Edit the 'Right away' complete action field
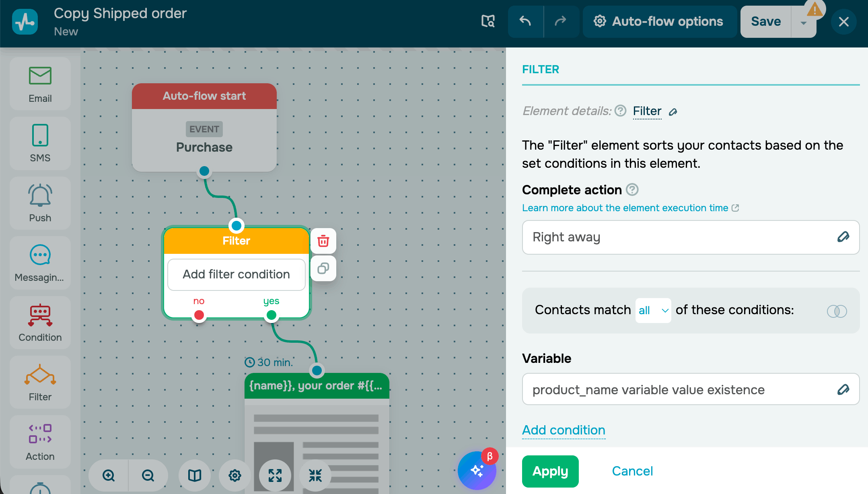The width and height of the screenshot is (868, 494). [x=843, y=237]
